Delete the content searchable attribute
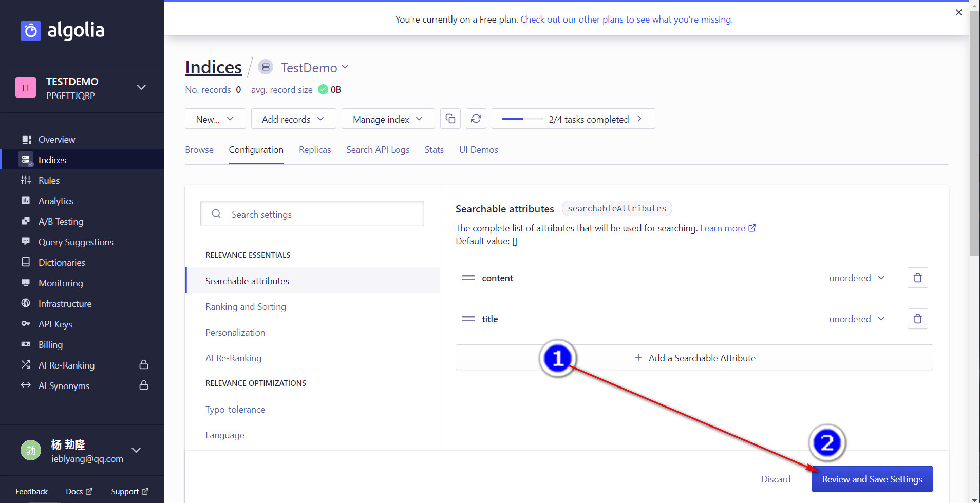The image size is (980, 503). [917, 278]
